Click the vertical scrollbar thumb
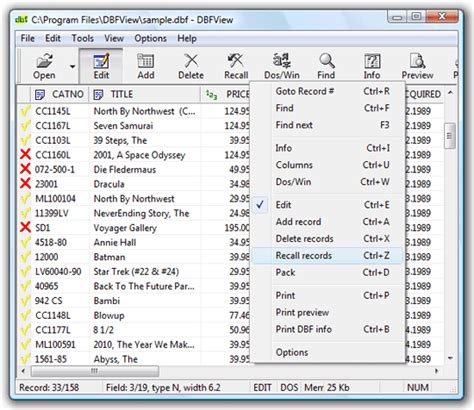The width and height of the screenshot is (474, 410). coord(450,136)
